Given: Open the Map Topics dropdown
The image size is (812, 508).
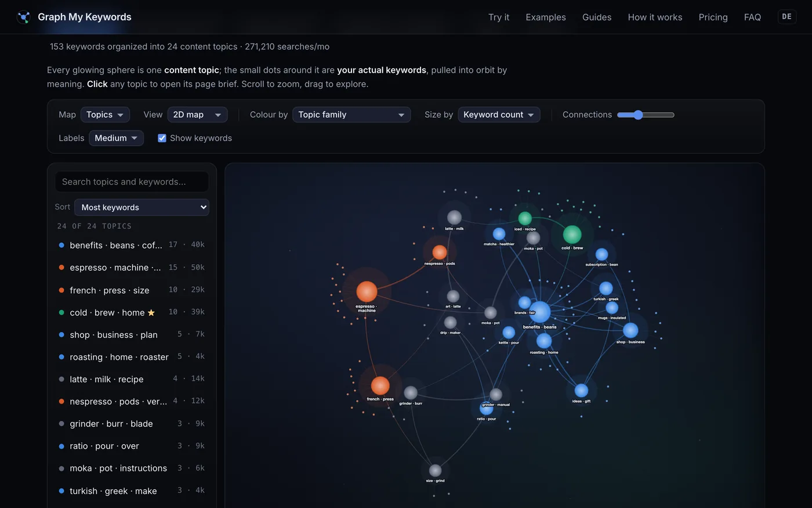Looking at the screenshot, I should pos(105,115).
